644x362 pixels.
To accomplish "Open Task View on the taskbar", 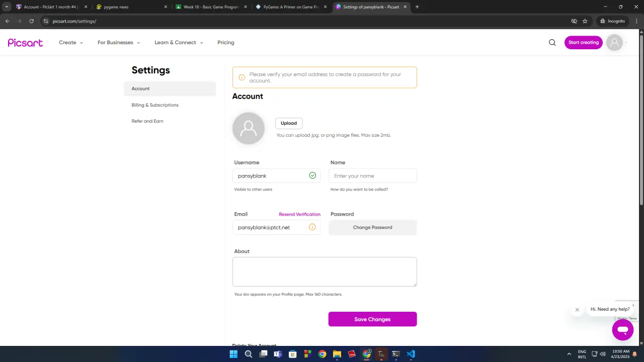I will [263, 354].
